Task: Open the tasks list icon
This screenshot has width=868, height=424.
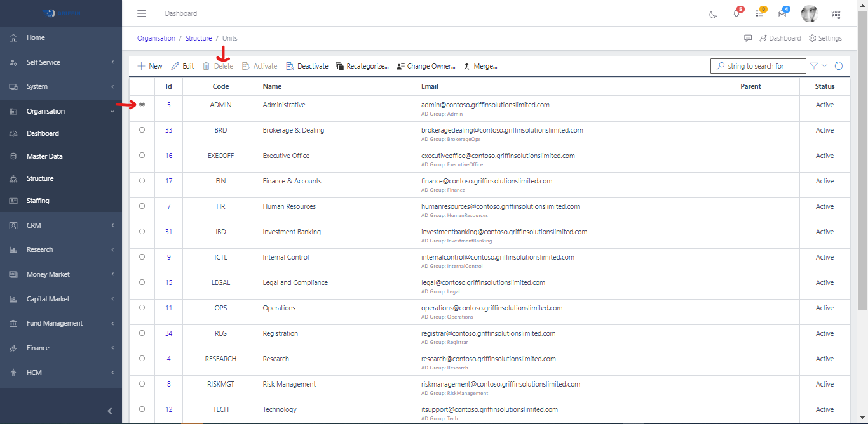Action: click(759, 14)
